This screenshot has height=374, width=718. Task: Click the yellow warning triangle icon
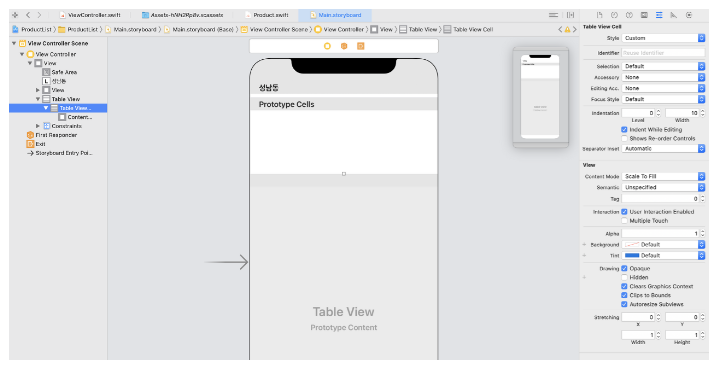tap(567, 29)
